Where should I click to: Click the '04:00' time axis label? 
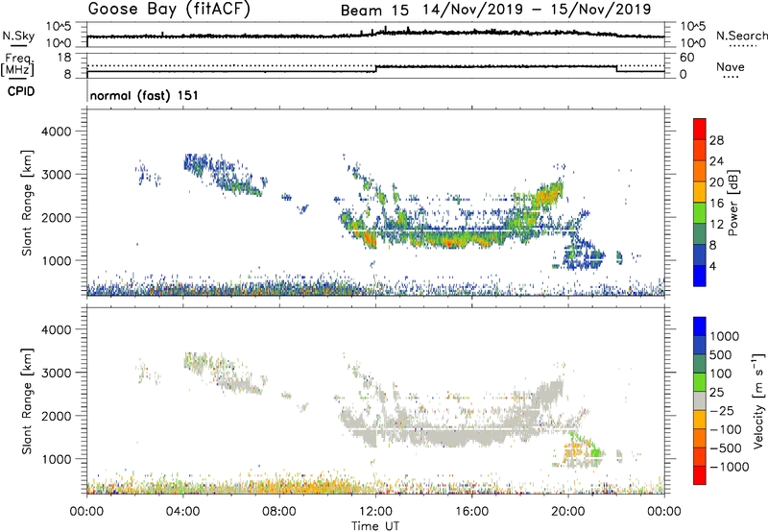point(182,512)
